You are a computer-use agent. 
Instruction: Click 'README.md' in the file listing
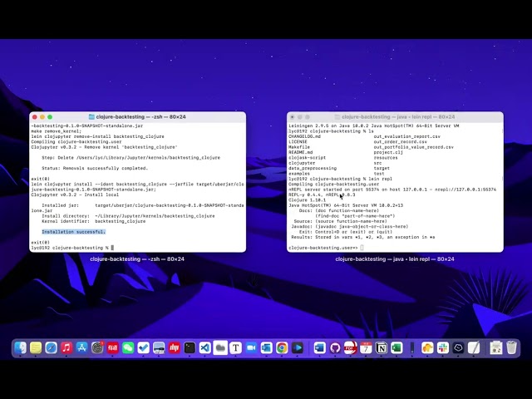pyautogui.click(x=300, y=152)
